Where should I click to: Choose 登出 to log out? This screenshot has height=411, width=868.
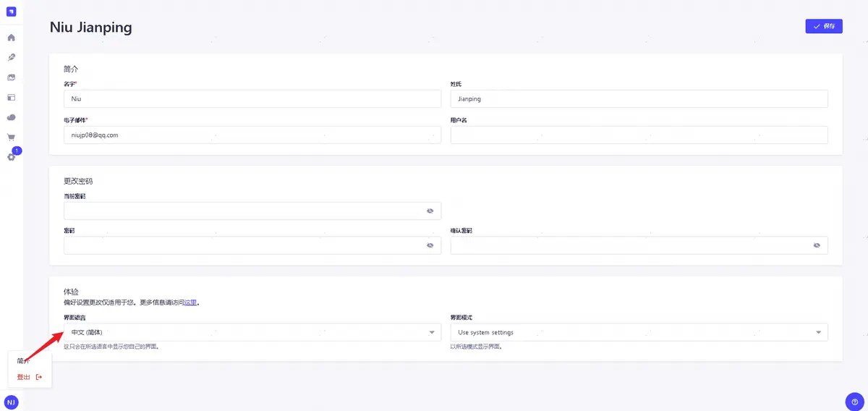coord(30,377)
